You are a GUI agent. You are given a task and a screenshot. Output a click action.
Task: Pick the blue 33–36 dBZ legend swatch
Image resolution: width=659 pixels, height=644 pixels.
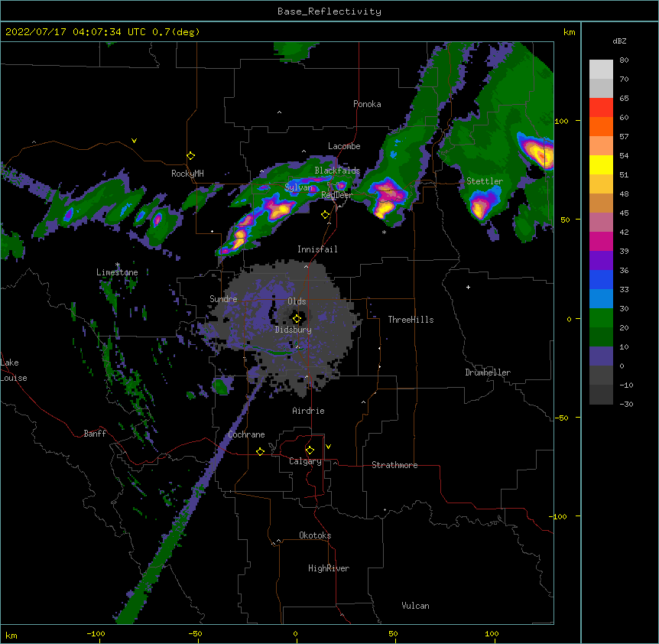pos(601,279)
